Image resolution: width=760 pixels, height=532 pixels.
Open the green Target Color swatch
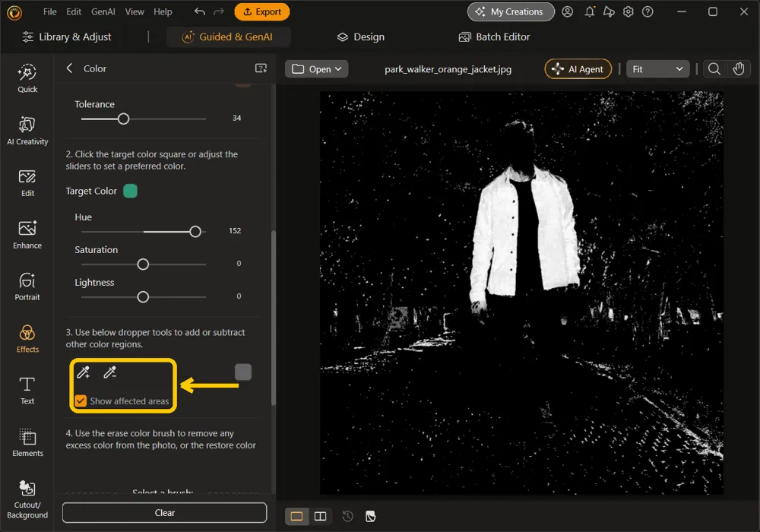(131, 191)
